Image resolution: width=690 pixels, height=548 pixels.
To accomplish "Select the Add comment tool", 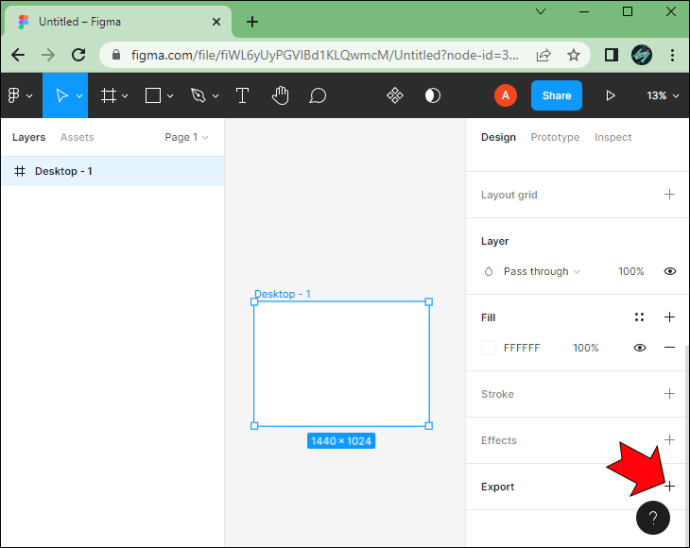I will tap(317, 96).
